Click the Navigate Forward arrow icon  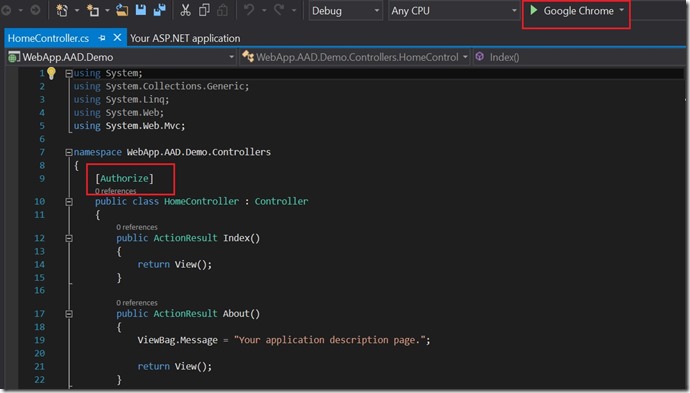[x=35, y=10]
